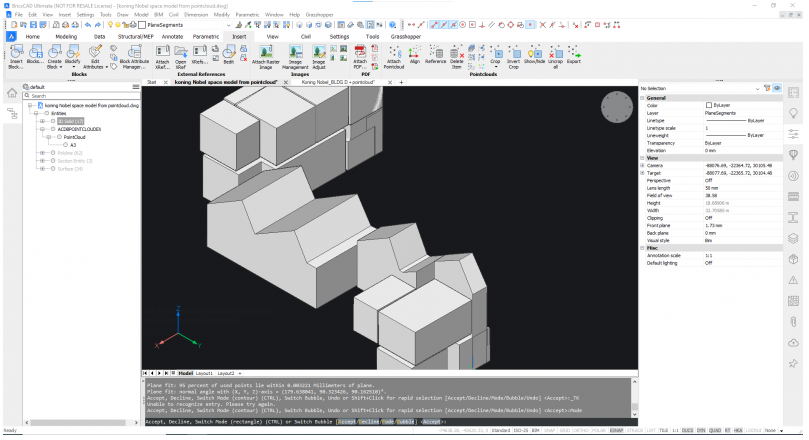This screenshot has width=809, height=440.
Task: Toggle ORTHO in status bar
Action: click(581, 430)
